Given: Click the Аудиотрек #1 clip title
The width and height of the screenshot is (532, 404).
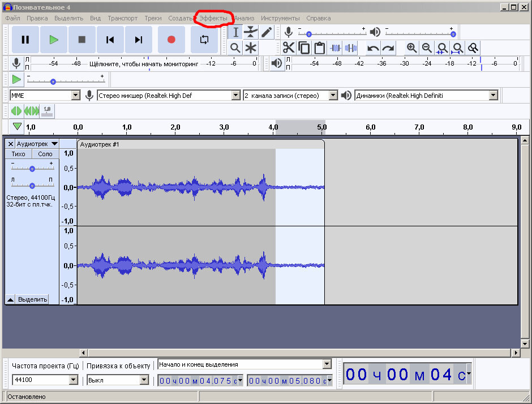Looking at the screenshot, I should click(100, 144).
